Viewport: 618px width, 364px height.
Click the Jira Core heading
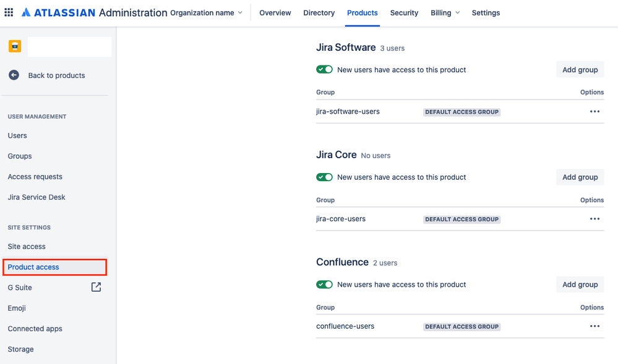pos(336,155)
